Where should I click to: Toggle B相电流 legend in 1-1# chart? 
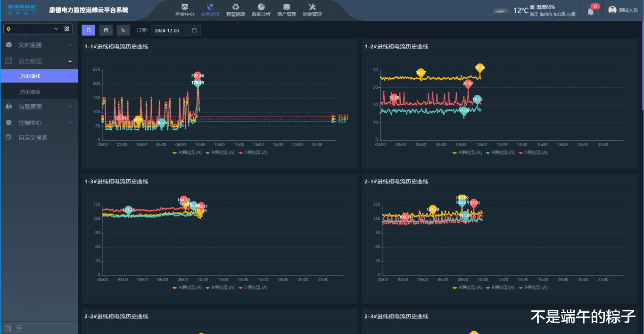coord(220,152)
